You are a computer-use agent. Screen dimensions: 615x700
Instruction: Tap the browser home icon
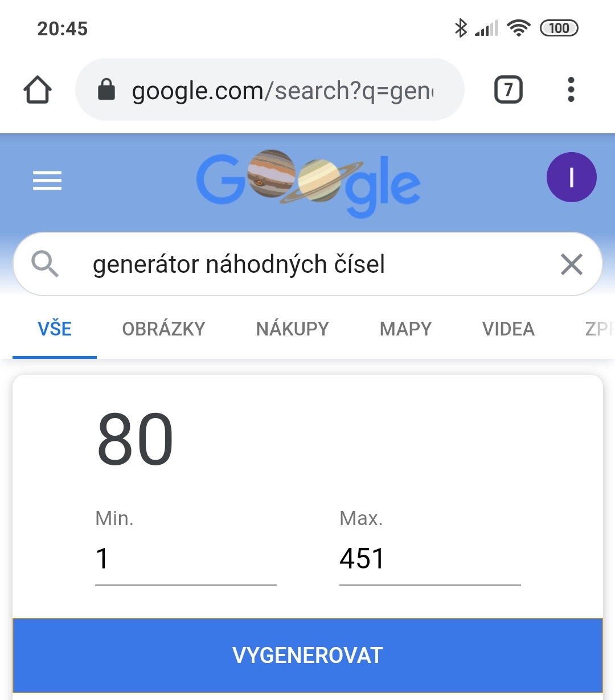tap(38, 90)
